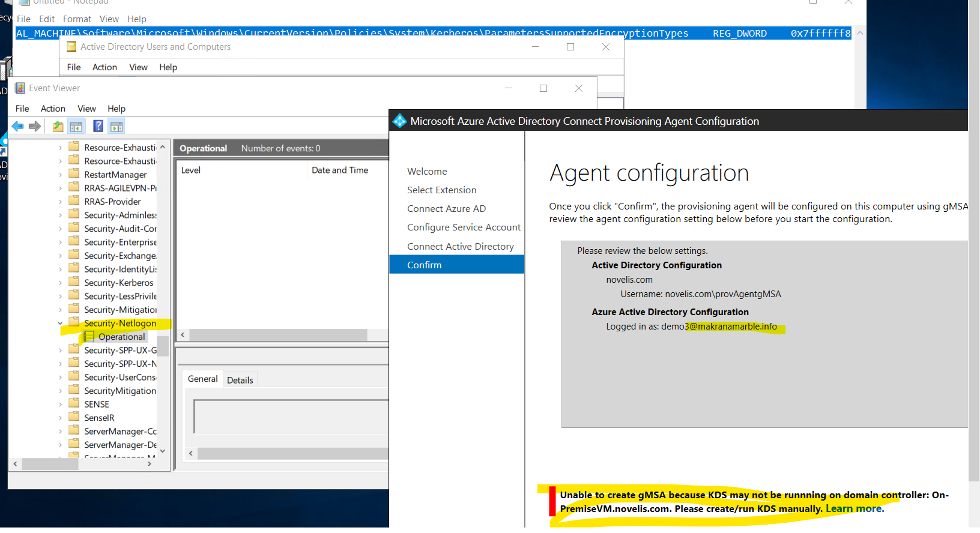
Task: Select the ServerManager-Cc tree item
Action: [120, 431]
